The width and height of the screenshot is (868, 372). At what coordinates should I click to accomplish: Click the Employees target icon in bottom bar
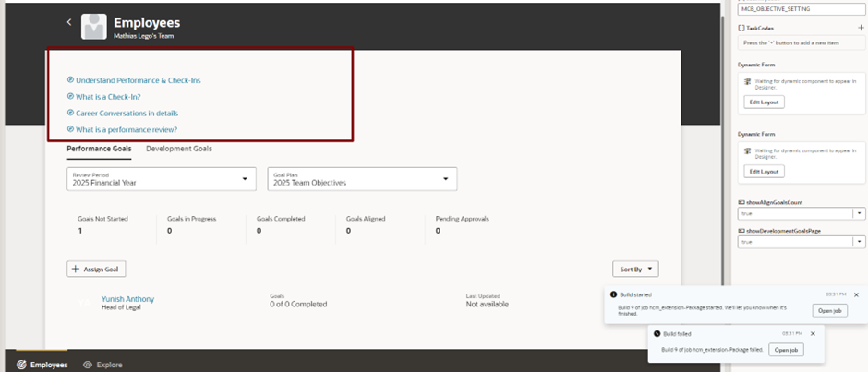coord(21,365)
